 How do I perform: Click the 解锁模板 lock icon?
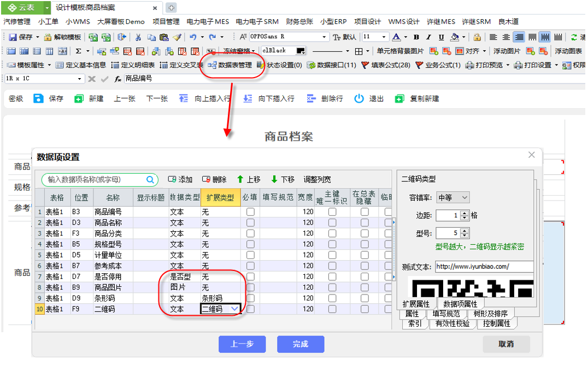48,37
